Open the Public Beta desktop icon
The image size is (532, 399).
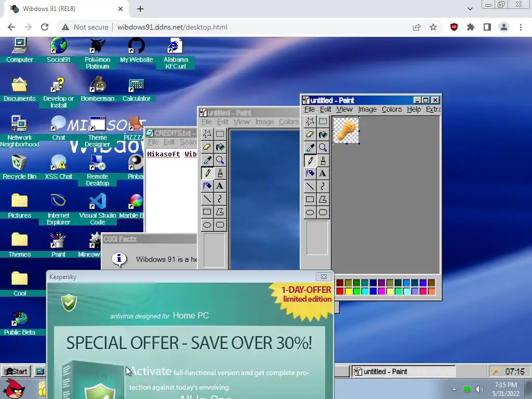pyautogui.click(x=19, y=323)
